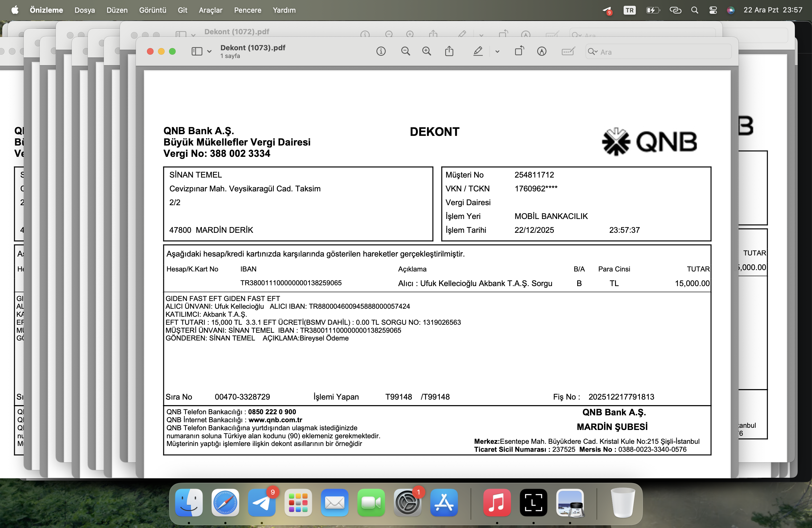Rotate the page using the rotate icon
Screen dimensions: 812x528
(519, 51)
